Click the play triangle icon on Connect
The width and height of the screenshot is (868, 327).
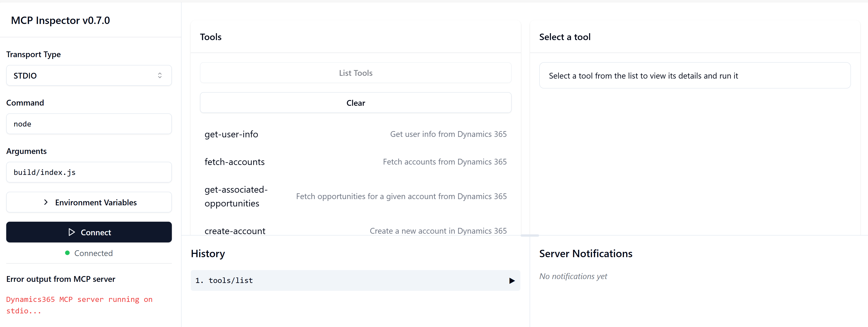[x=72, y=232]
